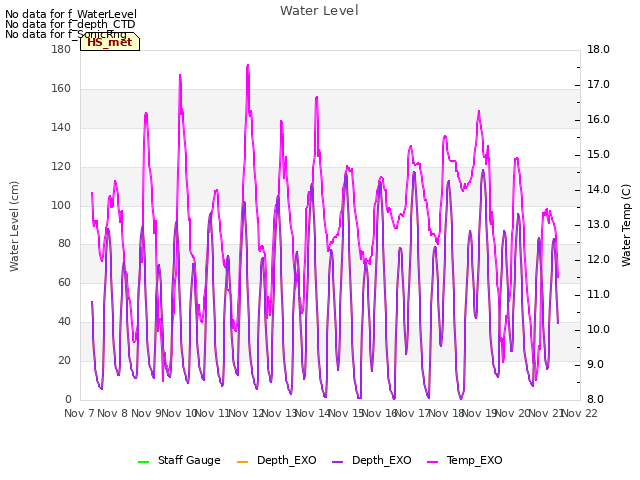Click the orange Depth_EXO color swatch

click(x=242, y=461)
